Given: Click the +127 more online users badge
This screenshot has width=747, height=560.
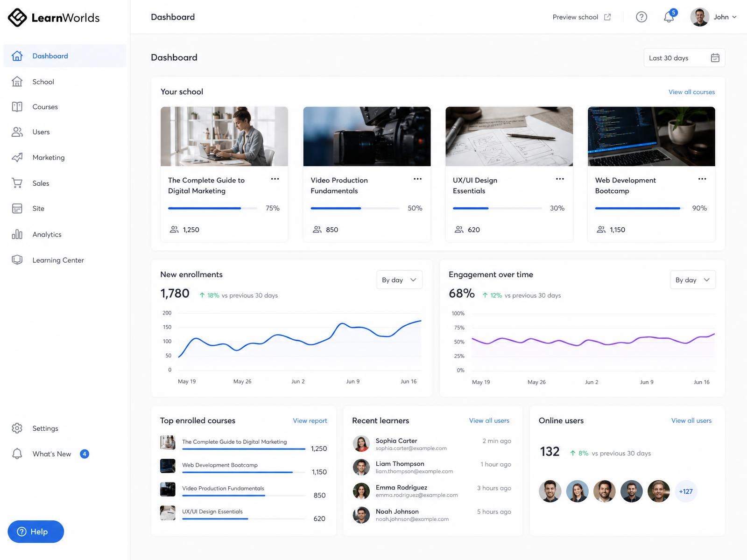Looking at the screenshot, I should pos(686,491).
